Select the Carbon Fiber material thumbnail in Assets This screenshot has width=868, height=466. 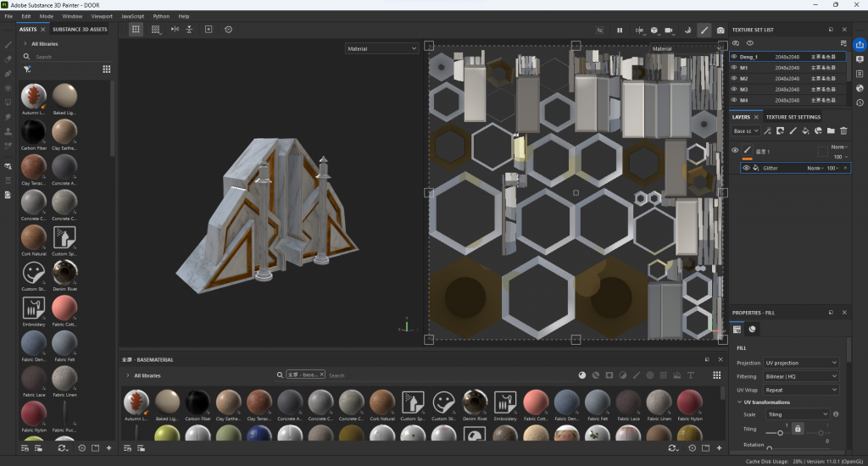coord(33,130)
